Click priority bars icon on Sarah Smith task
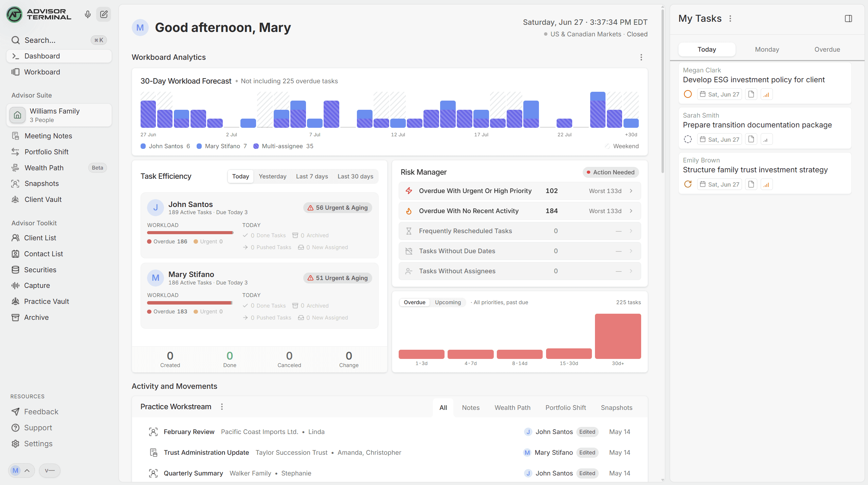 (766, 139)
